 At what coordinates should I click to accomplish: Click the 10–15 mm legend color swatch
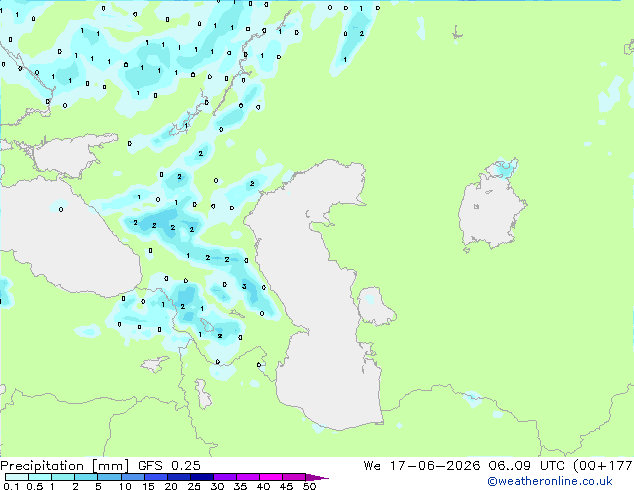pyautogui.click(x=132, y=477)
